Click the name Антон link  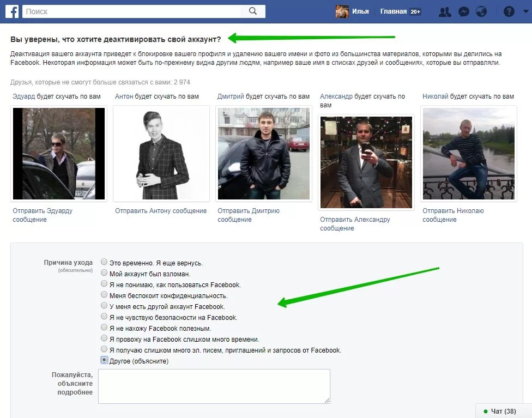pos(124,96)
